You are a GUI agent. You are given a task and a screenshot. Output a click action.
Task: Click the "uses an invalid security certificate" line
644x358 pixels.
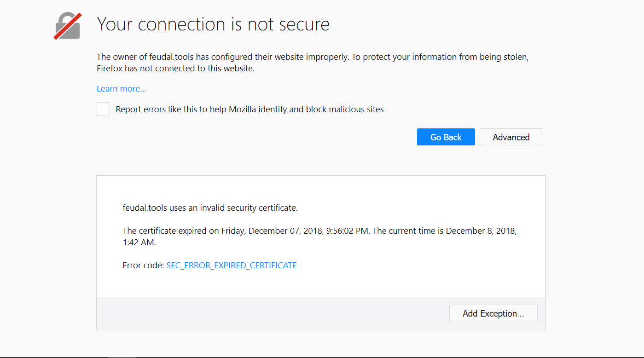tap(233, 208)
